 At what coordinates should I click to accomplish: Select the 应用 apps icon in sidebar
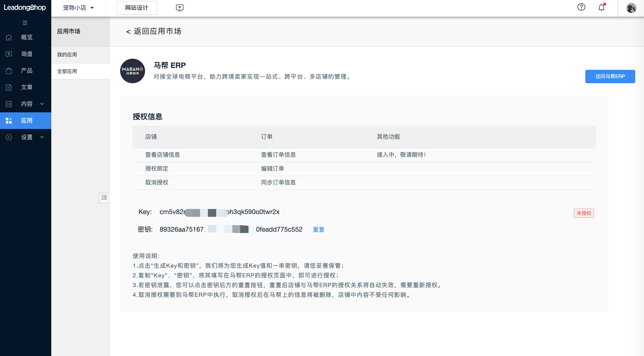click(x=9, y=120)
